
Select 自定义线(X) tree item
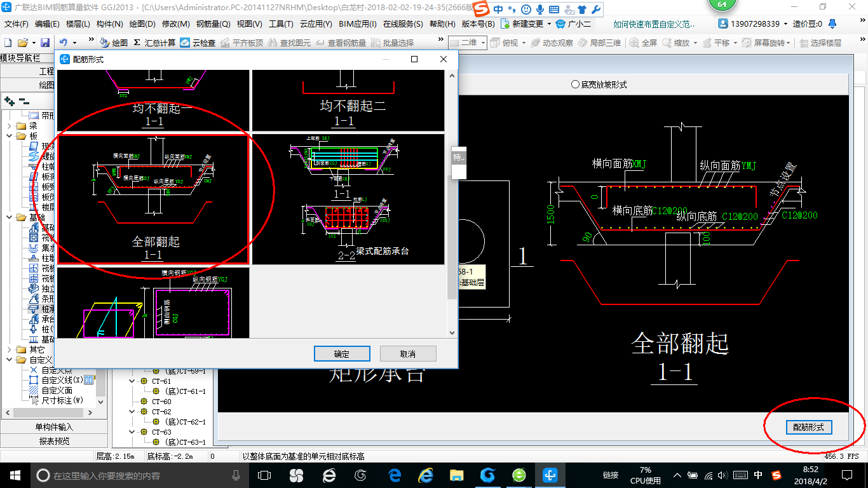pos(62,380)
